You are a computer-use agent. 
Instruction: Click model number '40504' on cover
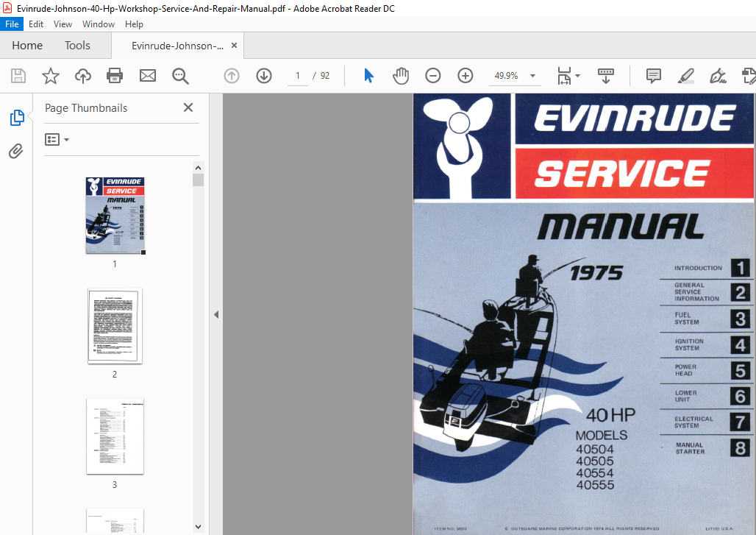[x=594, y=449]
